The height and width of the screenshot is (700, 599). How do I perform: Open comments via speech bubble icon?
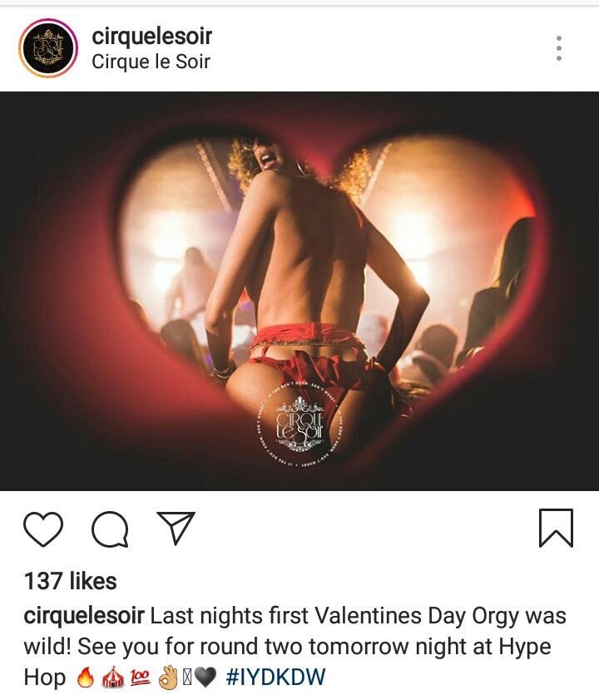111,529
